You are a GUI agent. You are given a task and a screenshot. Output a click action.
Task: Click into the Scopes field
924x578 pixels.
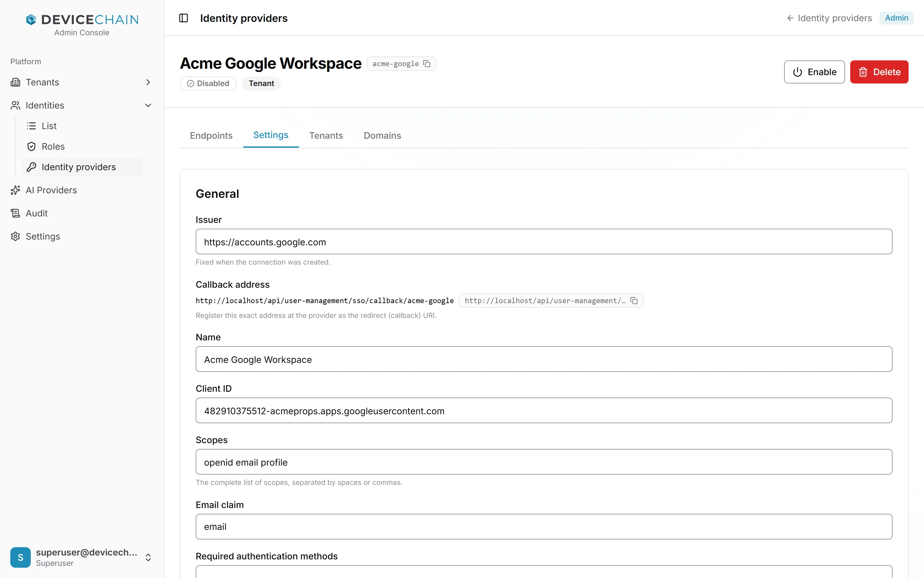coord(544,462)
